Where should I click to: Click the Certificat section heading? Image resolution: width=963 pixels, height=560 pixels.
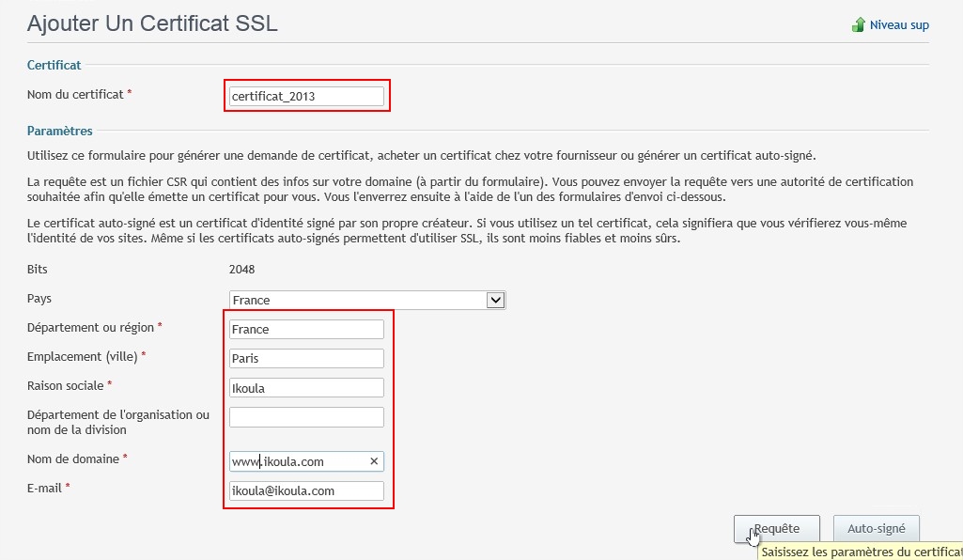pyautogui.click(x=54, y=65)
